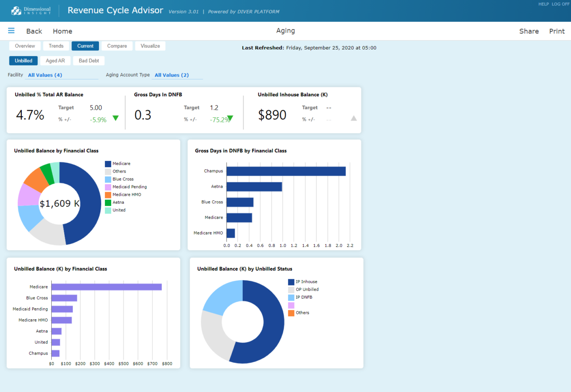This screenshot has height=392, width=571.
Task: Open the Aging Account Type dropdown
Action: click(x=172, y=74)
